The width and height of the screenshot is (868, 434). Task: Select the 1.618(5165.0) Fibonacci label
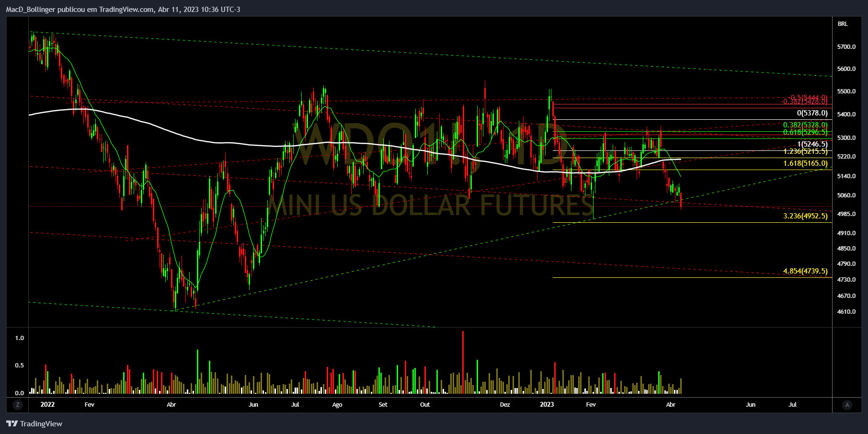tap(805, 163)
